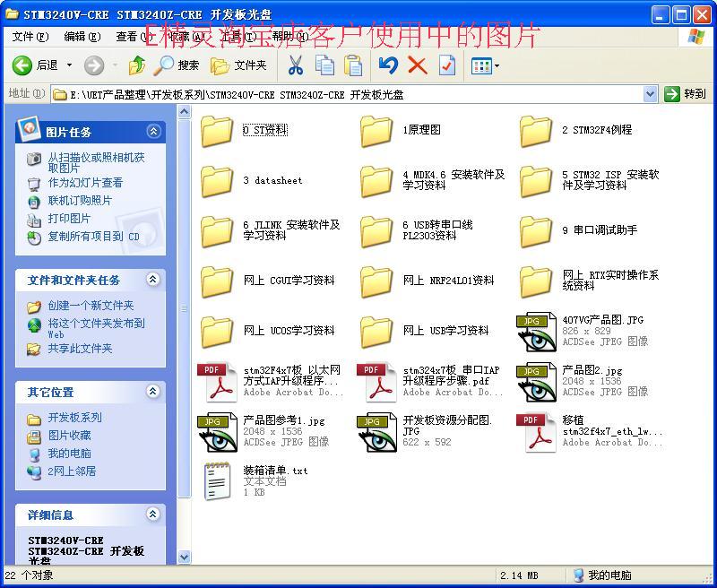Select the 0 ST资料 folder icon
717x588 pixels.
click(217, 131)
